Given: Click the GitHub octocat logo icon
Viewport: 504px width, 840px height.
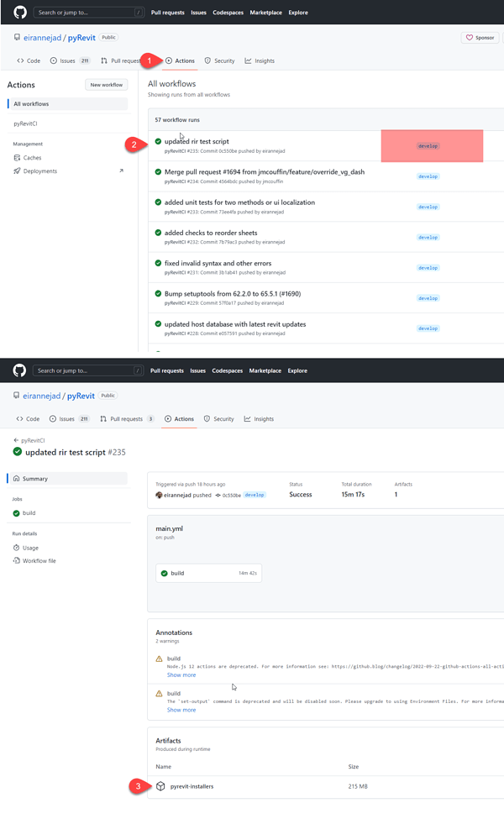Looking at the screenshot, I should coord(18,12).
